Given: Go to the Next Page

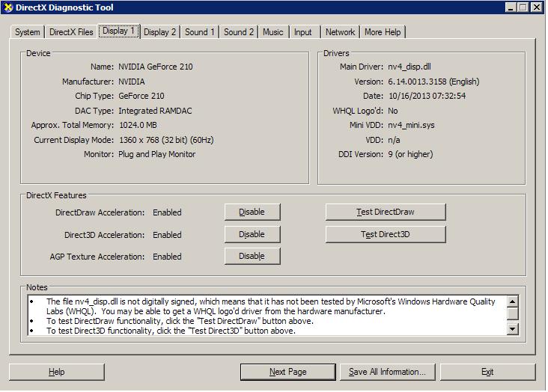Looking at the screenshot, I should coord(288,372).
